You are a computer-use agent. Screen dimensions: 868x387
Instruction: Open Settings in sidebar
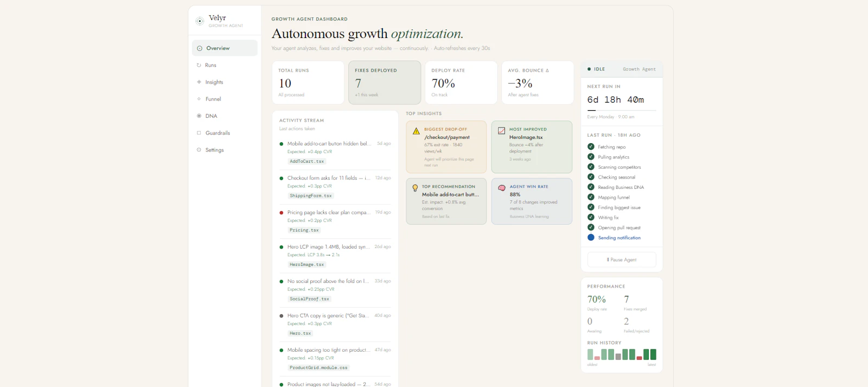[225, 150]
